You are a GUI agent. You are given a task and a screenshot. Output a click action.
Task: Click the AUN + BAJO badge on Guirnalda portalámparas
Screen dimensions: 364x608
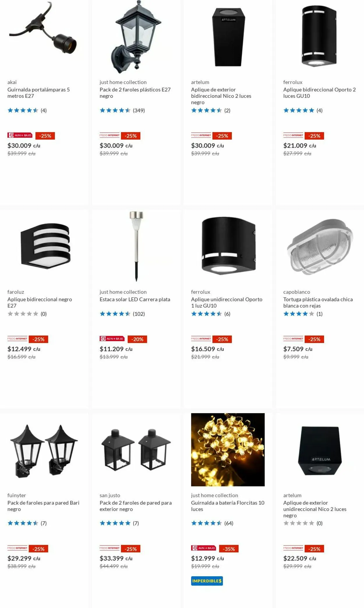20,135
